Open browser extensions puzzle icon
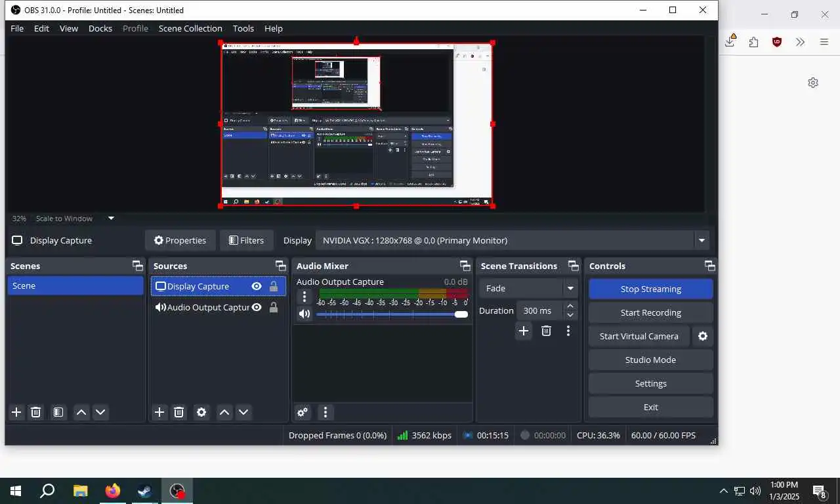The width and height of the screenshot is (840, 504). (753, 42)
